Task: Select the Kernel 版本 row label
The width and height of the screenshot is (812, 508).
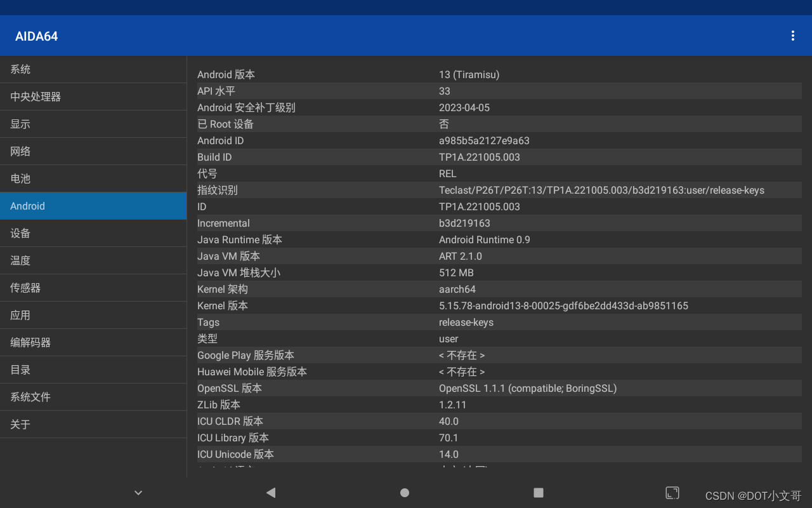Action: [x=223, y=305]
